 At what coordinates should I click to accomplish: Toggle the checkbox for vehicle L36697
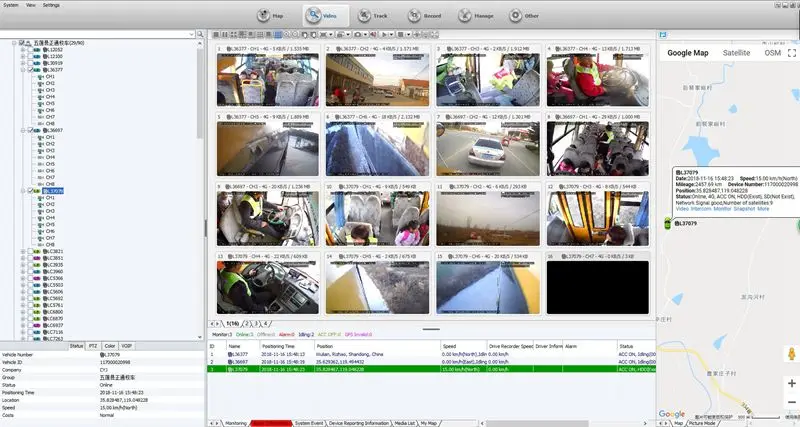29,130
